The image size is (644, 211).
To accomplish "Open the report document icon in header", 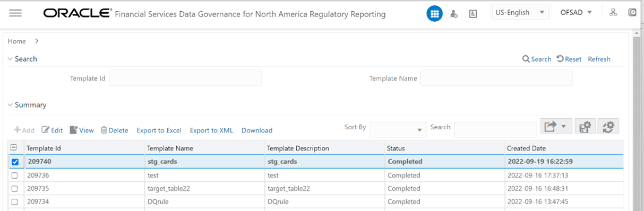I will point(473,14).
